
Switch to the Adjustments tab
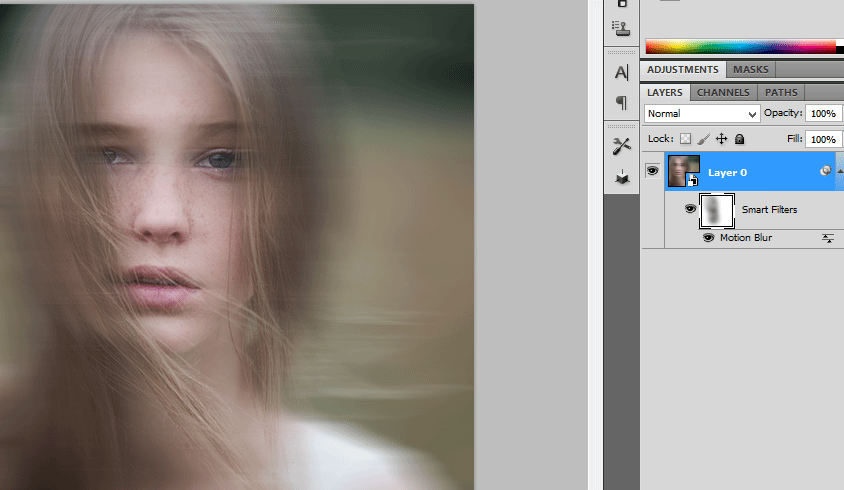click(683, 69)
